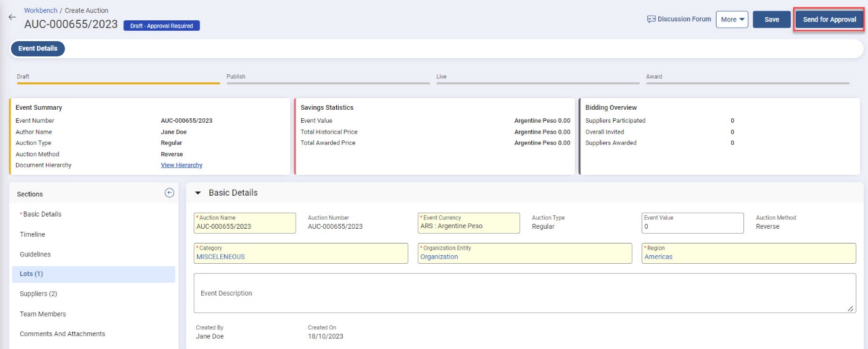Open the More dropdown menu
This screenshot has height=349, width=868.
(x=732, y=20)
